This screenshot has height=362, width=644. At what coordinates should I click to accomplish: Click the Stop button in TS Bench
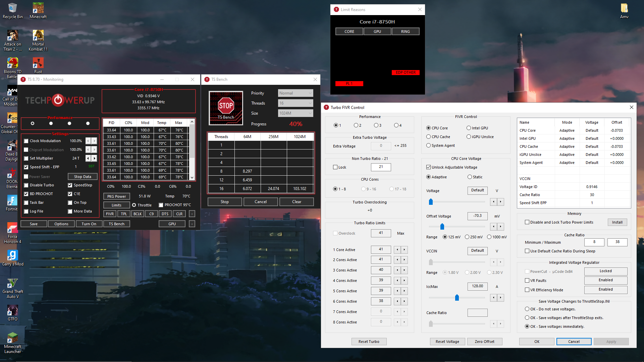pos(225,202)
